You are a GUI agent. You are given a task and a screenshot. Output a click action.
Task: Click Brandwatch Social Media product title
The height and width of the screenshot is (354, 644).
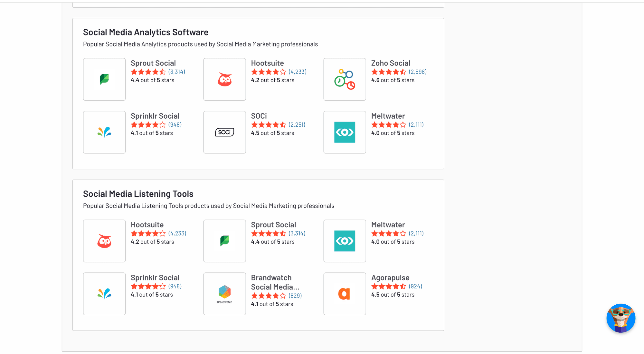[275, 282]
